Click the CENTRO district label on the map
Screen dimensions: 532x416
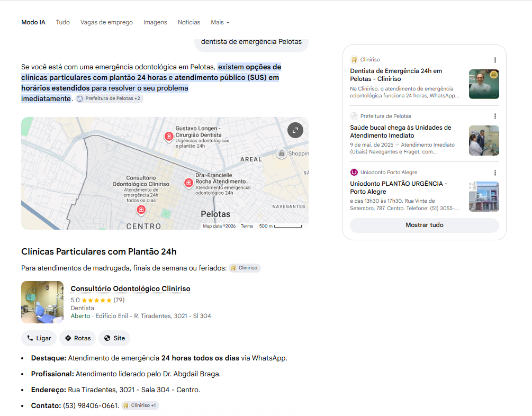[x=144, y=227]
